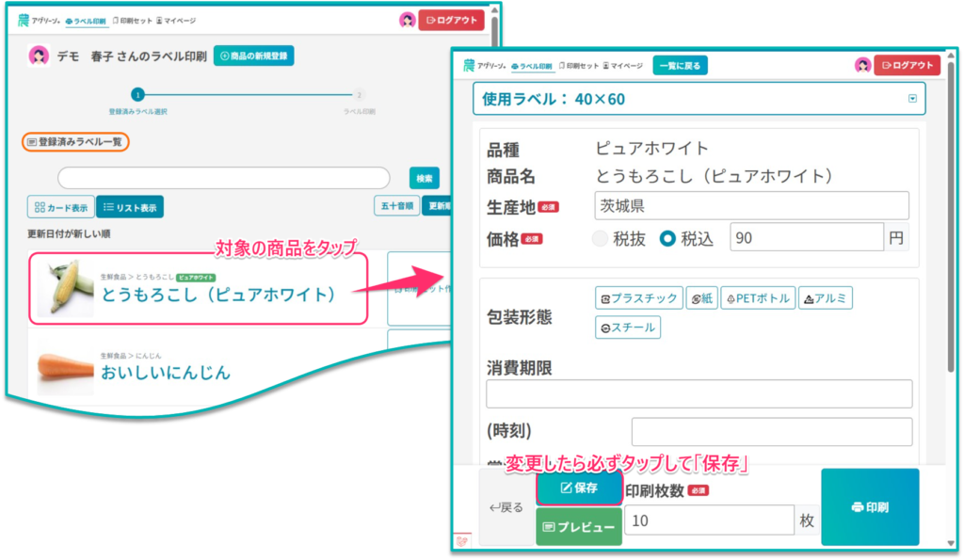Screen dimensions: 964x560
Task: Select the 税込 (tax included) radio button
Action: pyautogui.click(x=667, y=239)
